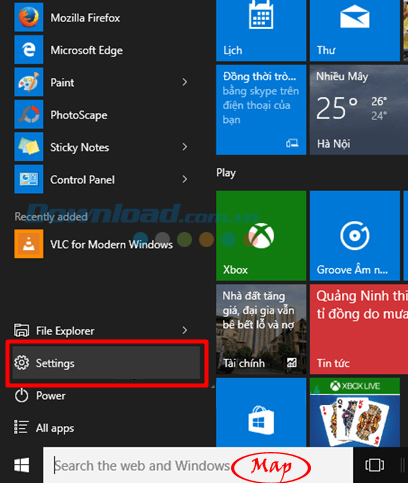This screenshot has height=483, width=408.
Task: Open Sticky Notes icon
Action: (29, 147)
